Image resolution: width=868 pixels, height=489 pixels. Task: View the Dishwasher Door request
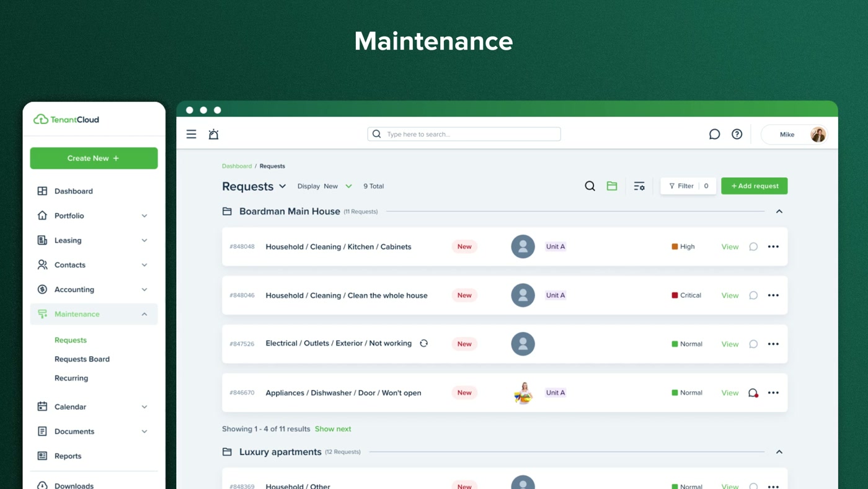(x=730, y=393)
